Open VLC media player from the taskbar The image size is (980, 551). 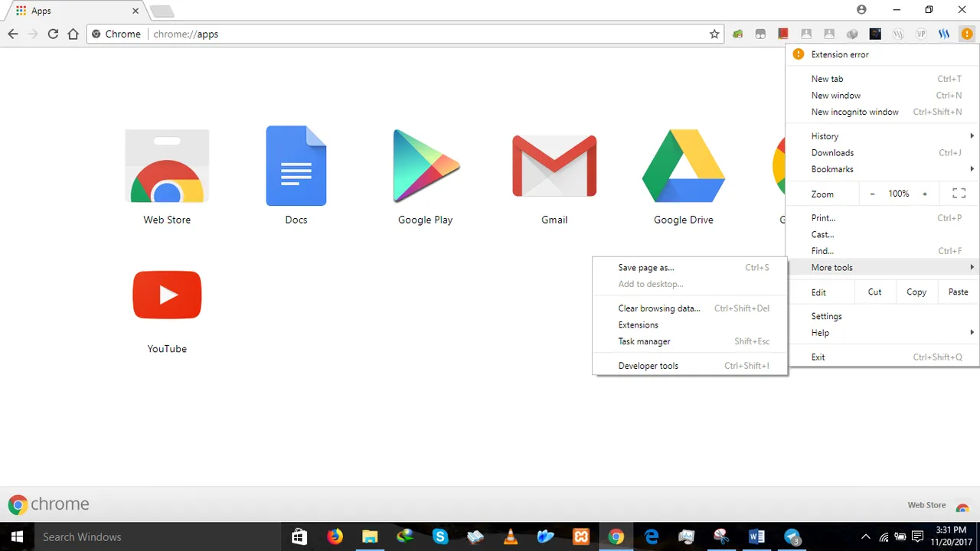click(510, 536)
